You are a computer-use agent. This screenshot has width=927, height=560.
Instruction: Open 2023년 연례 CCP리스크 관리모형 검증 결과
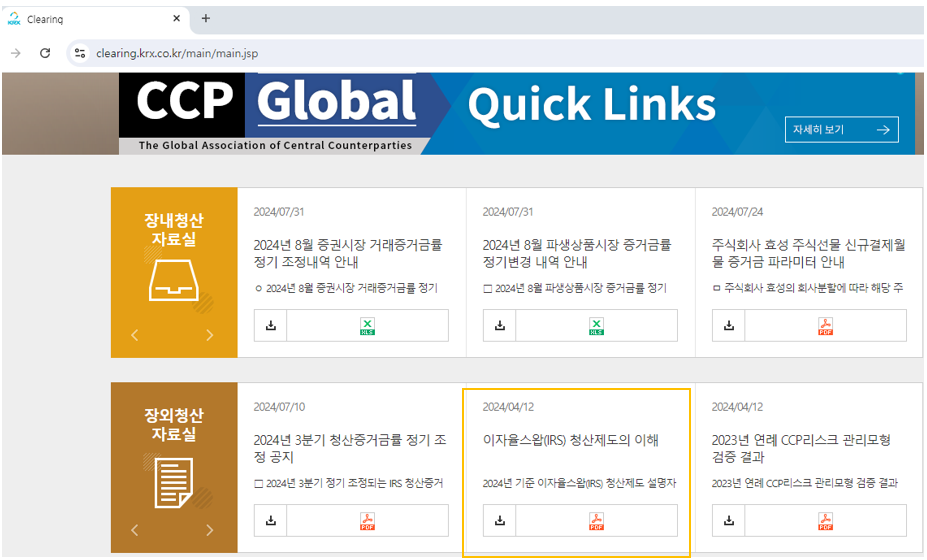tap(801, 448)
